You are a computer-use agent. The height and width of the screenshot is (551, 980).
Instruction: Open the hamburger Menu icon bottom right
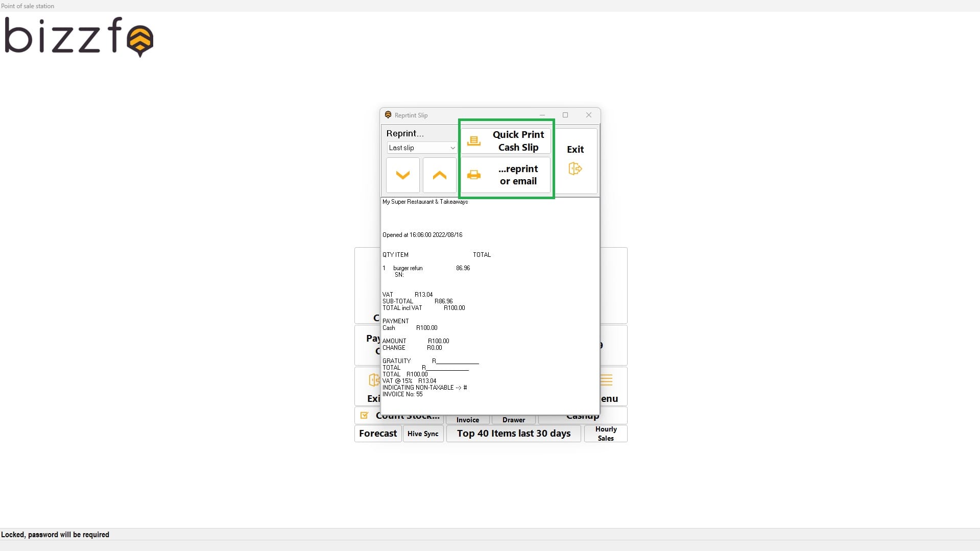(x=606, y=379)
